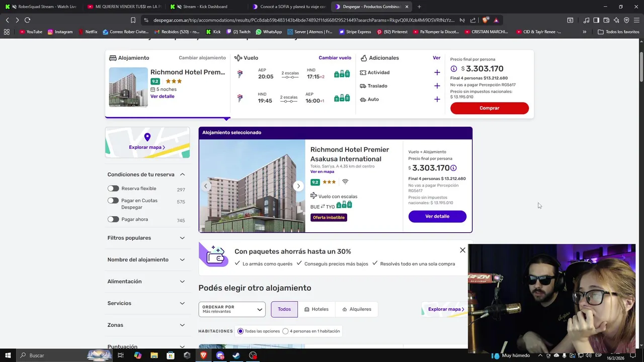Open the Todos los favoritos folder

(618, 32)
